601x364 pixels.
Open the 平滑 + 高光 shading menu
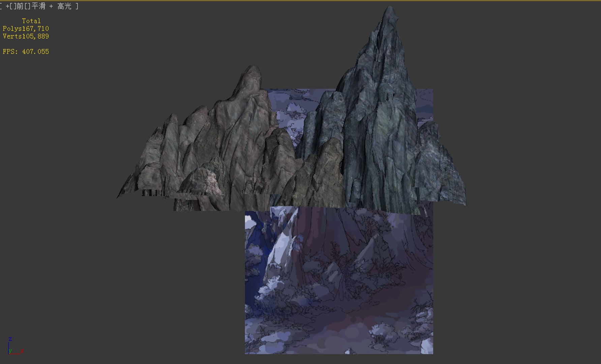click(52, 6)
